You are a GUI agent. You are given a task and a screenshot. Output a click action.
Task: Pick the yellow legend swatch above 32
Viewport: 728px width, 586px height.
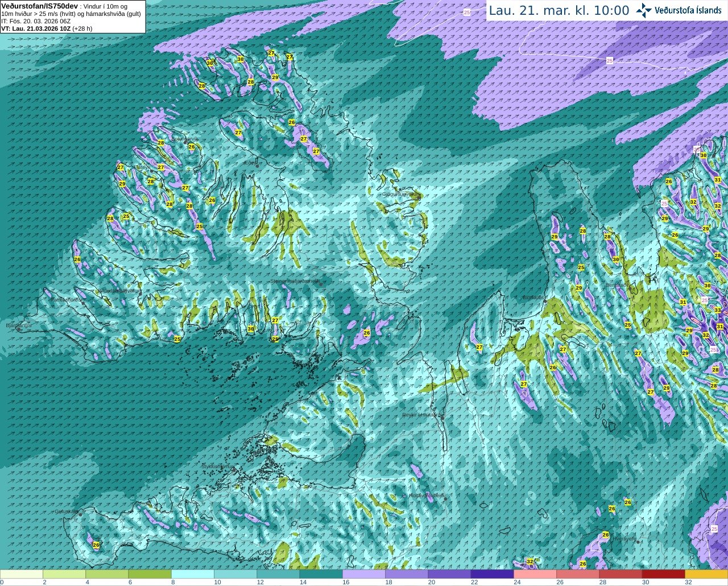tap(706, 574)
